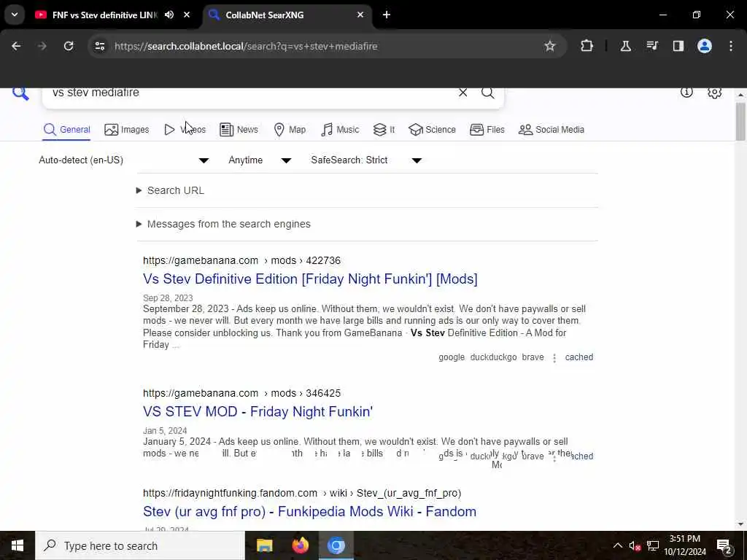
Task: Open the muted volume tray icon
Action: click(x=635, y=546)
